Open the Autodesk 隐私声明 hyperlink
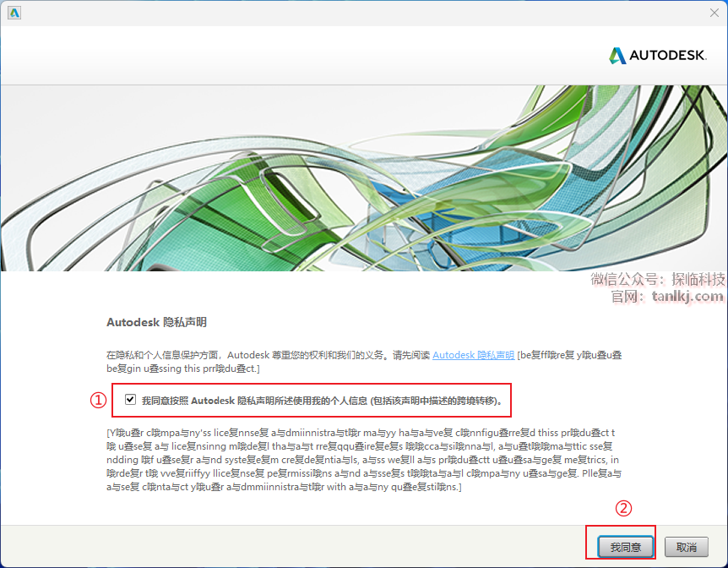 click(473, 355)
